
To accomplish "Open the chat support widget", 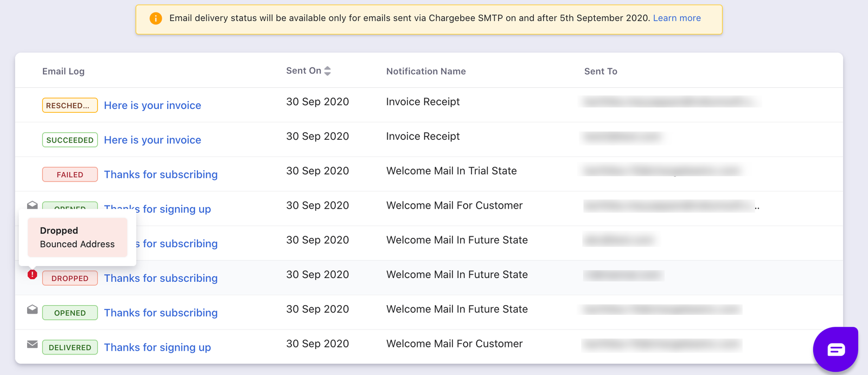I will coord(835,349).
